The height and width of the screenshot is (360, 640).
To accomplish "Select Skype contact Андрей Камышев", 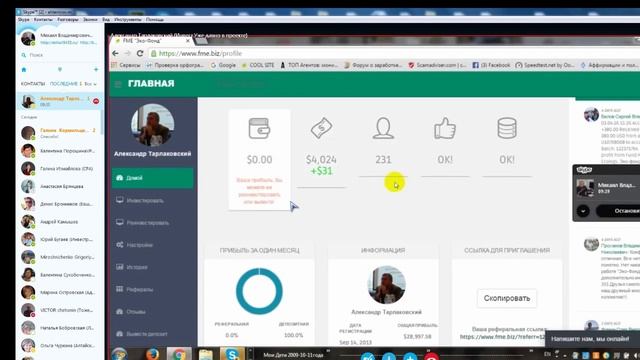I will (60, 222).
